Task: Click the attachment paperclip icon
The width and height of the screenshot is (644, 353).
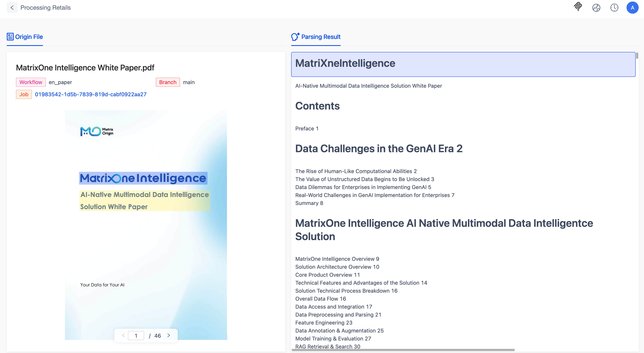Action: pyautogui.click(x=578, y=7)
